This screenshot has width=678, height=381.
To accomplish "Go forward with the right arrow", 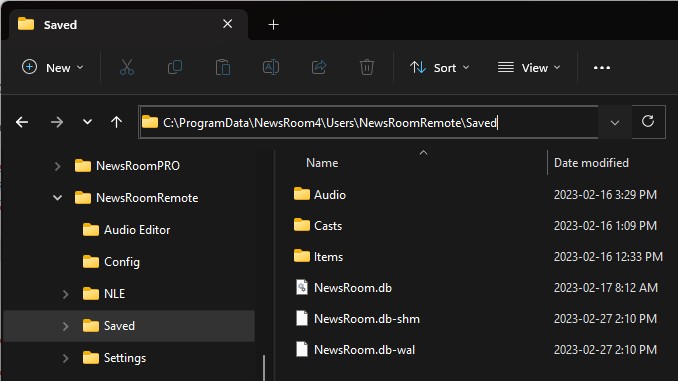I will (x=57, y=122).
